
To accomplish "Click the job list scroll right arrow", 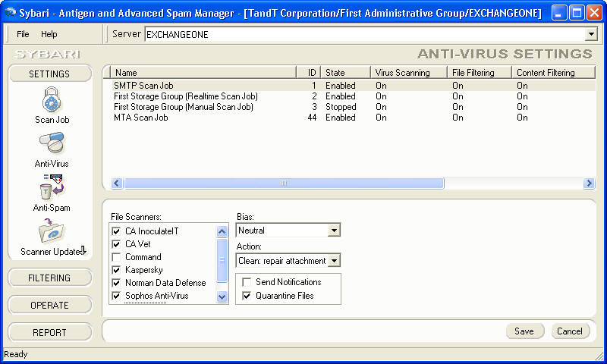I will coord(589,183).
